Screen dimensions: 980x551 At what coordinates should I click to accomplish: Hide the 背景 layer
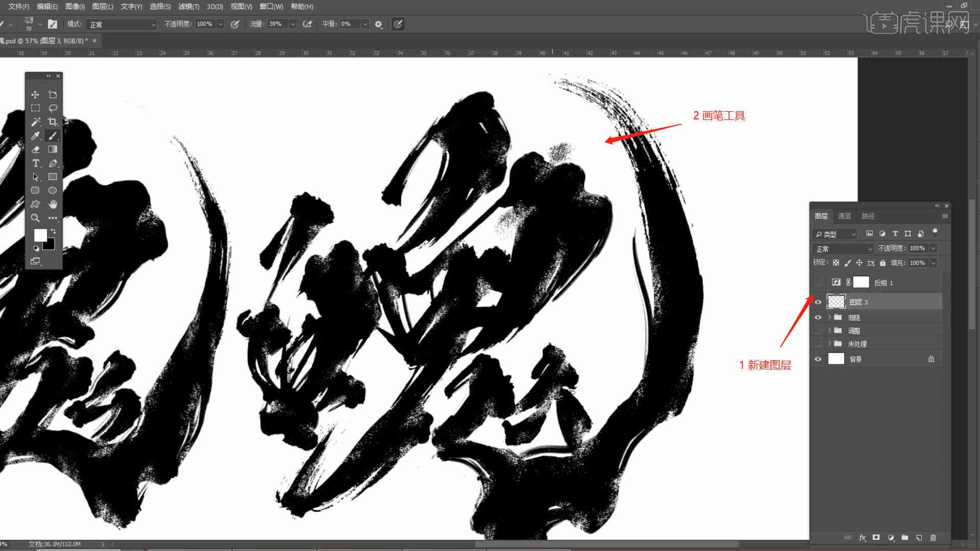818,359
